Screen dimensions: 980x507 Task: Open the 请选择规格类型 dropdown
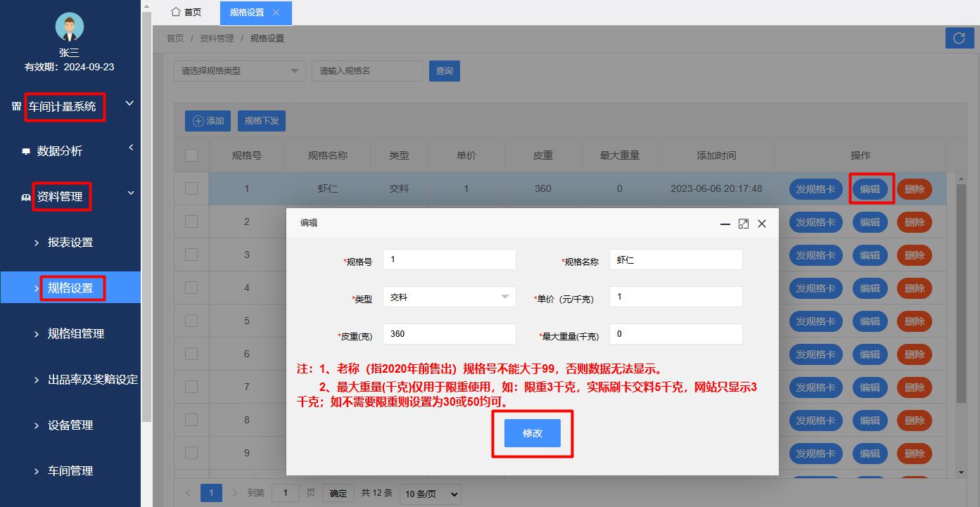pyautogui.click(x=240, y=71)
